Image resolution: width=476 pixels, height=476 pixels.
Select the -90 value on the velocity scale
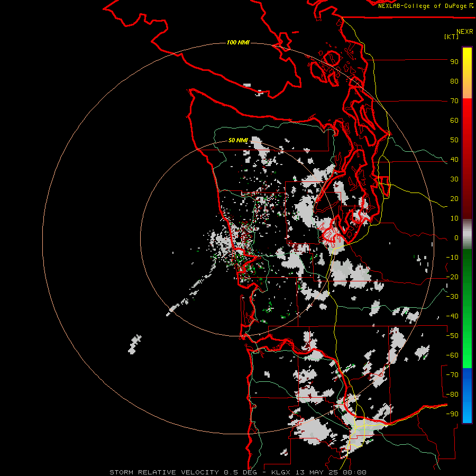tap(452, 414)
